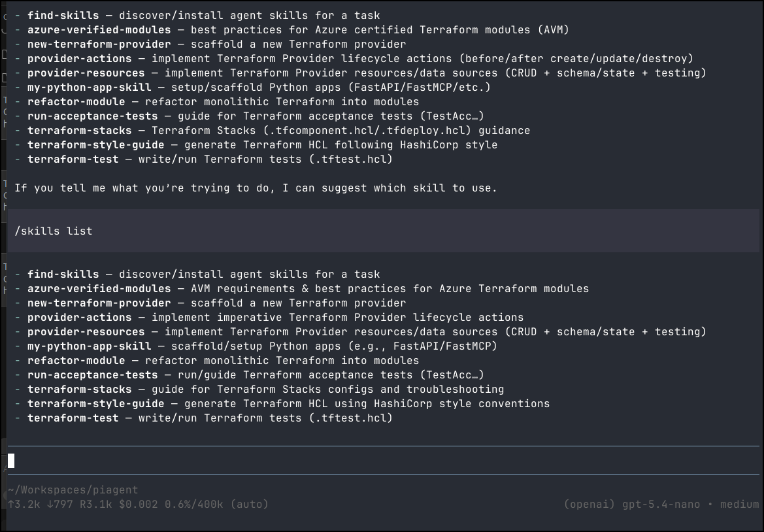Click provider-actions entry mentioning imperative lifecycle actions
Image resolution: width=764 pixels, height=532 pixels.
[x=80, y=317]
